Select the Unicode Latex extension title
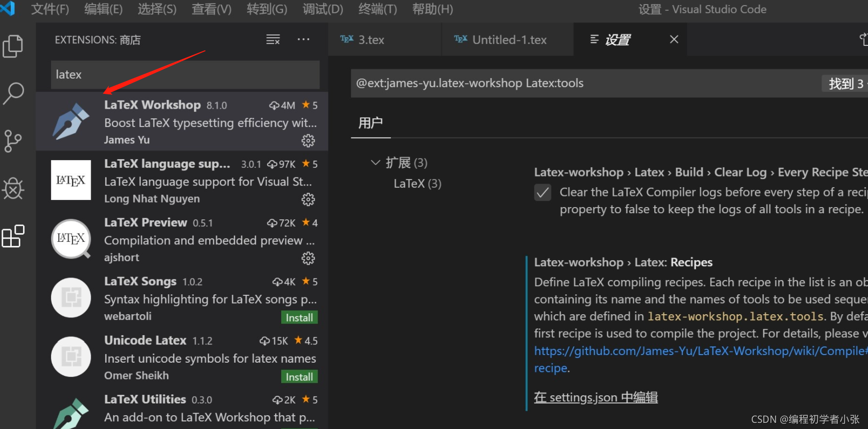 tap(145, 340)
